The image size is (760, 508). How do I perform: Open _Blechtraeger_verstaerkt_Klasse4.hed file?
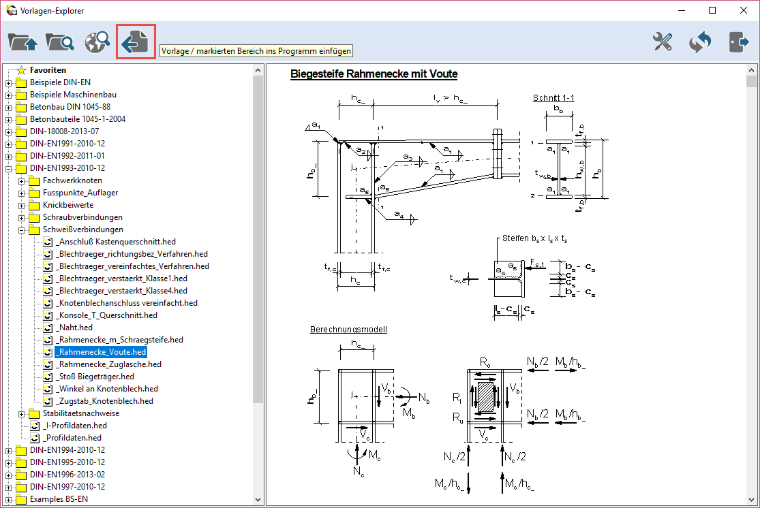tap(121, 291)
